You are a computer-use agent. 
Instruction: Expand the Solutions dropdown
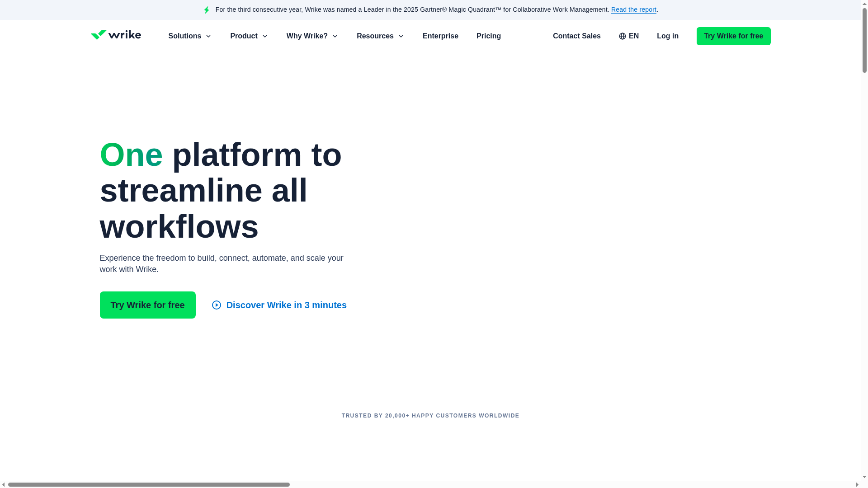pyautogui.click(x=189, y=36)
